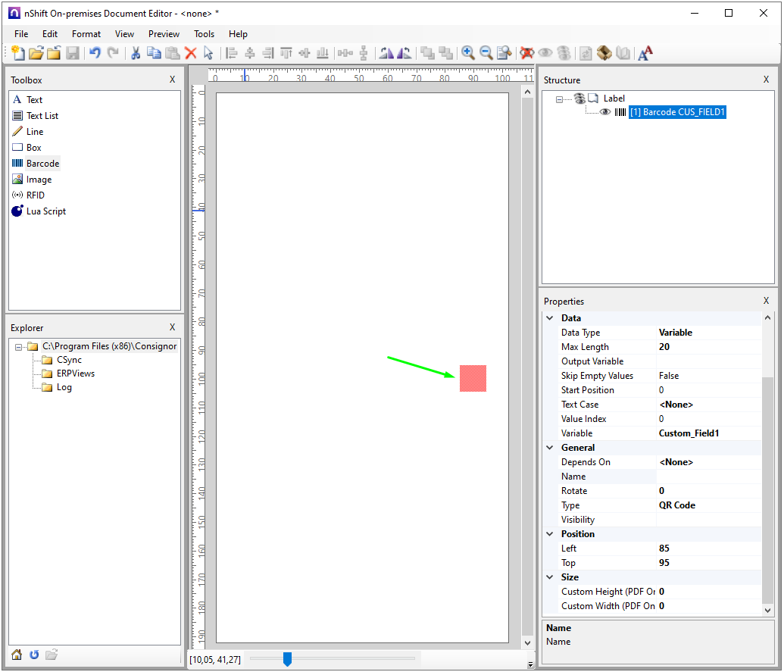Open the ERPViews folder in Explorer

point(75,374)
